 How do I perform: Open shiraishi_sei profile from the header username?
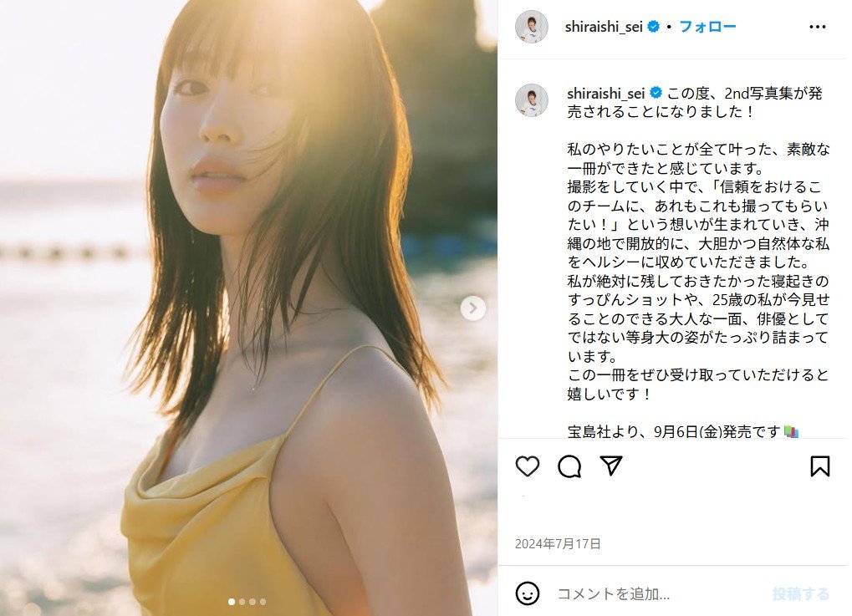click(604, 27)
